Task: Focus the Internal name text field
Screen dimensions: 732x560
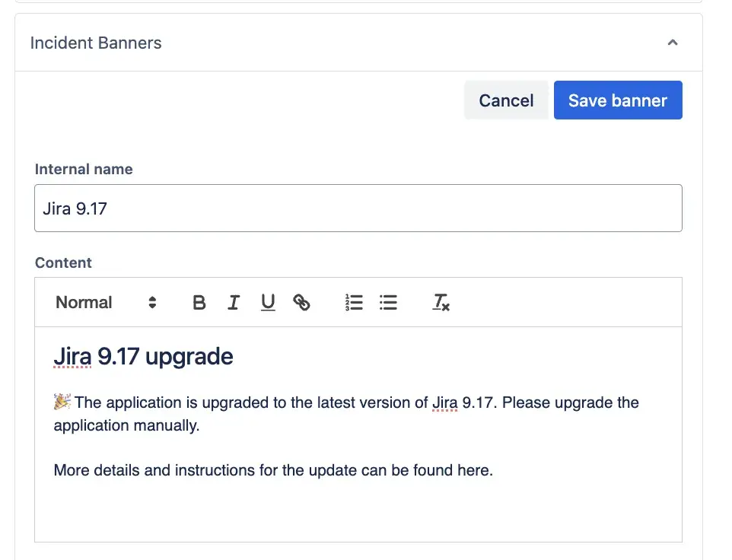Action: pyautogui.click(x=358, y=208)
